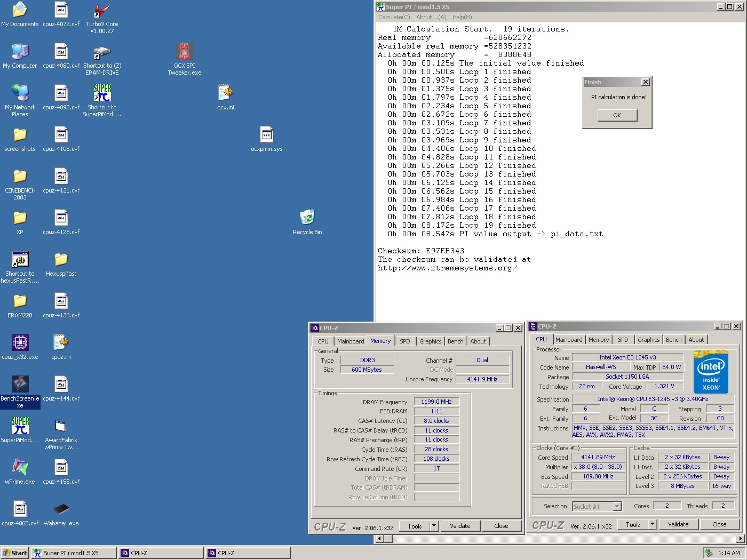Switch to Super PI taskbar button
Image resolution: width=747 pixels, height=560 pixels.
[x=74, y=553]
